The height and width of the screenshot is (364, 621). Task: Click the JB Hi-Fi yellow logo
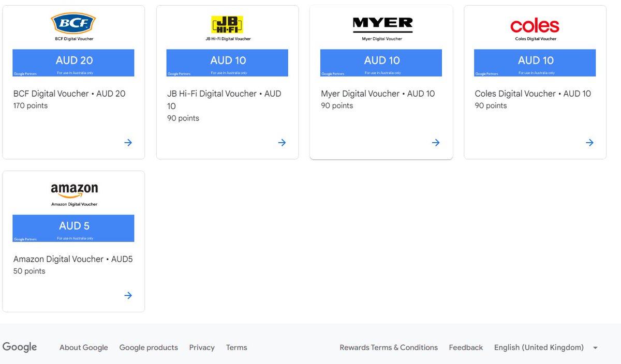[227, 24]
